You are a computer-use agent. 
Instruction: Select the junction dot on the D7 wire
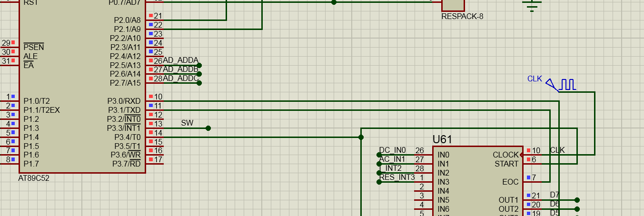click(577, 200)
